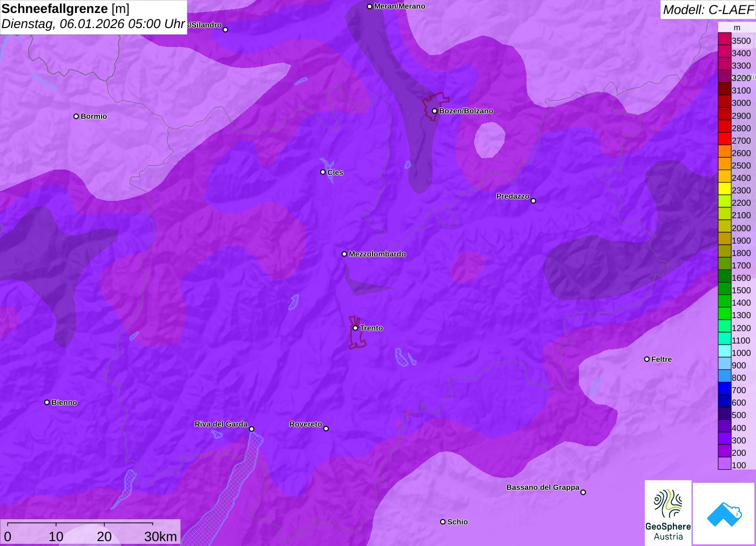
Task: Select the 400 m purple legend swatch
Action: pos(725,426)
